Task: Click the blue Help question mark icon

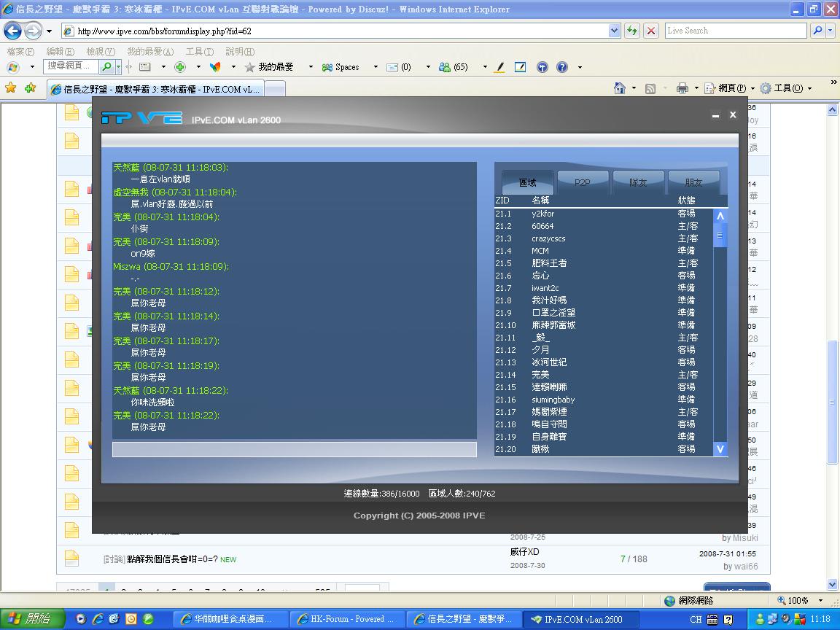Action: (561, 67)
